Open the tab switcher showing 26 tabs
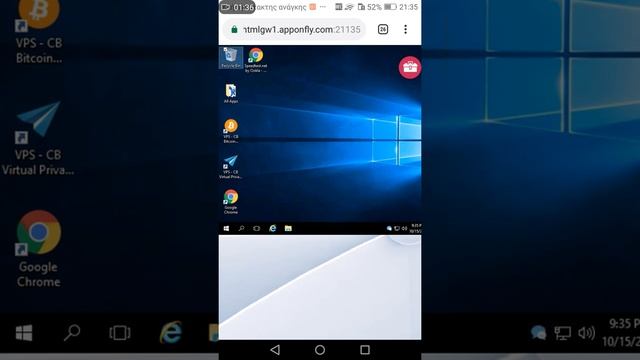 point(383,29)
